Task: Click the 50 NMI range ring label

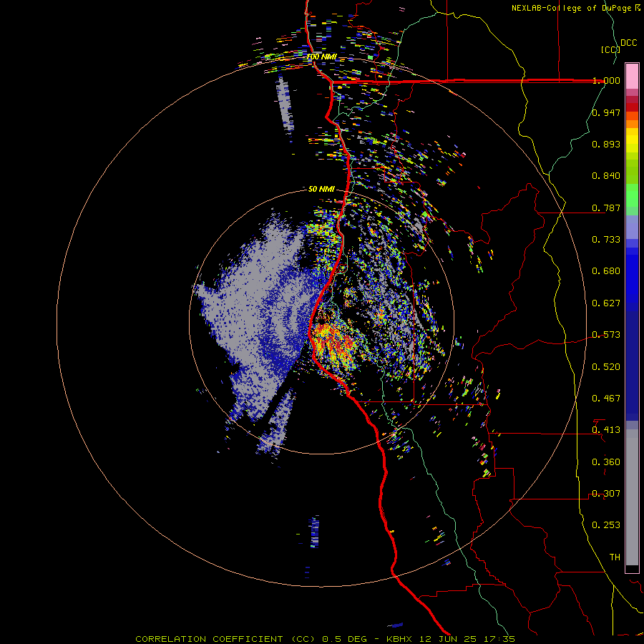Action: coord(321,189)
